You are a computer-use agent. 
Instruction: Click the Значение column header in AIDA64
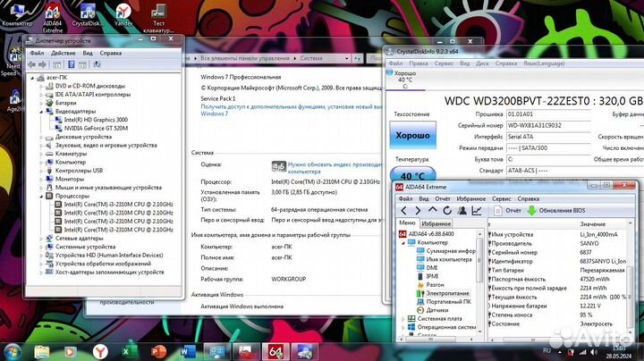[x=593, y=224]
